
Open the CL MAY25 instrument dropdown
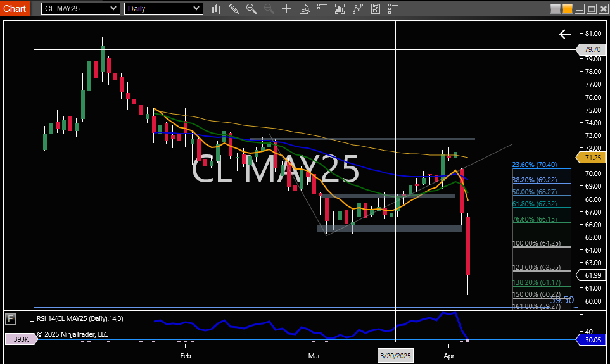point(80,9)
